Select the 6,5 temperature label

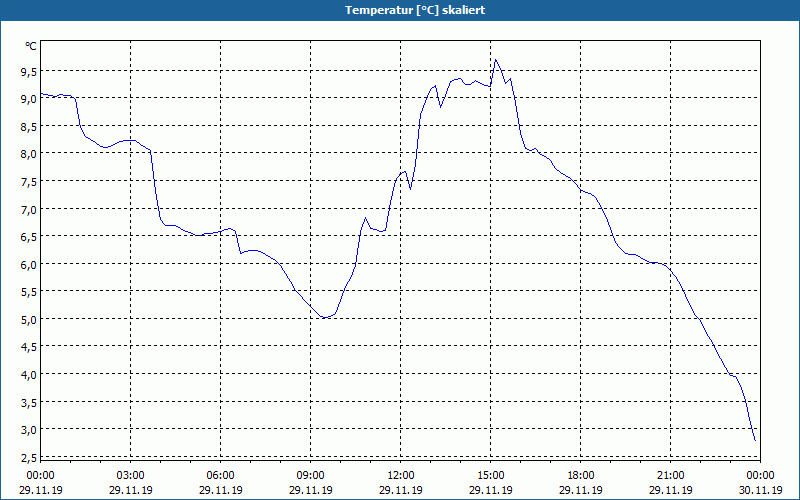pyautogui.click(x=29, y=237)
